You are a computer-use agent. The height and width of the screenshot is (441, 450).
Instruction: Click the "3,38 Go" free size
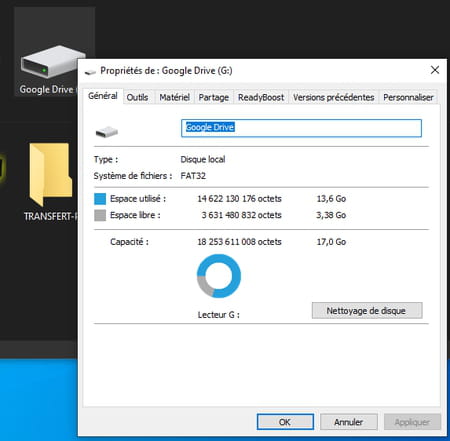(x=331, y=215)
